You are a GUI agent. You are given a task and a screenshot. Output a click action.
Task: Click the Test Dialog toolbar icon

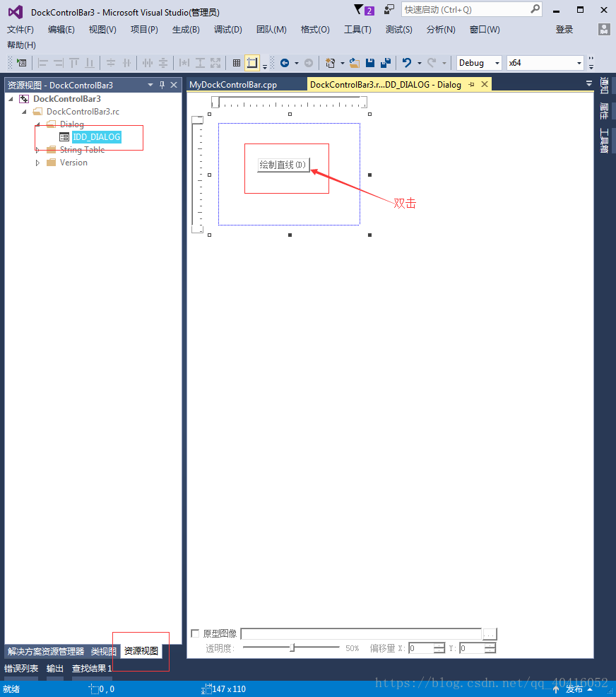tap(21, 63)
